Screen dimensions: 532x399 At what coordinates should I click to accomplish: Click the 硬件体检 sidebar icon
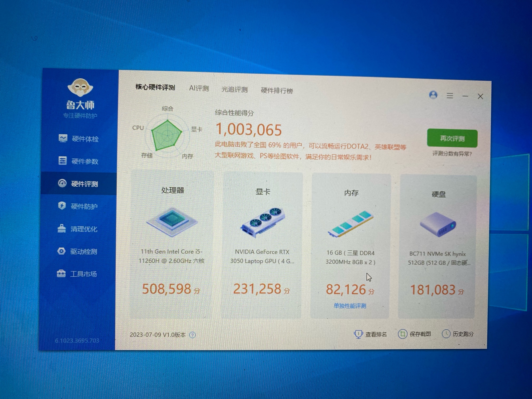point(63,138)
